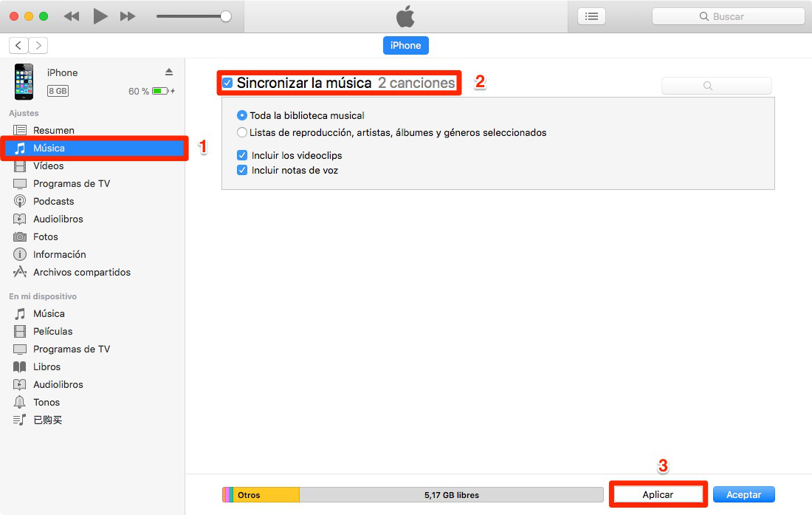Click the Aplicar button
Screen dimensions: 812x515
tap(658, 495)
